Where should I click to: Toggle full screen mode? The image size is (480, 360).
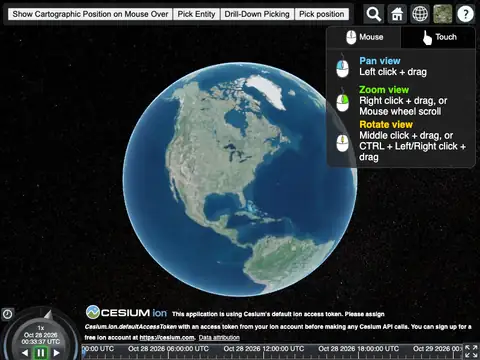pyautogui.click(x=471, y=351)
